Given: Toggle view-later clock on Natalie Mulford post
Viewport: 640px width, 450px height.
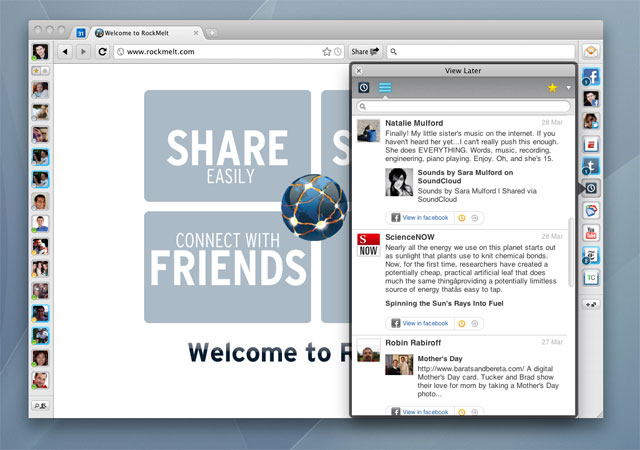Looking at the screenshot, I should [462, 218].
